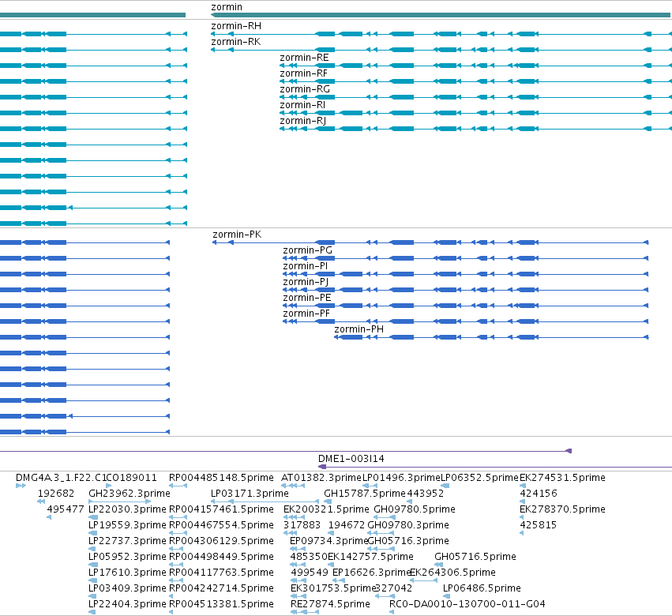Select the RP004117763.5prime EST label
This screenshot has width=672, height=616.
[221, 573]
